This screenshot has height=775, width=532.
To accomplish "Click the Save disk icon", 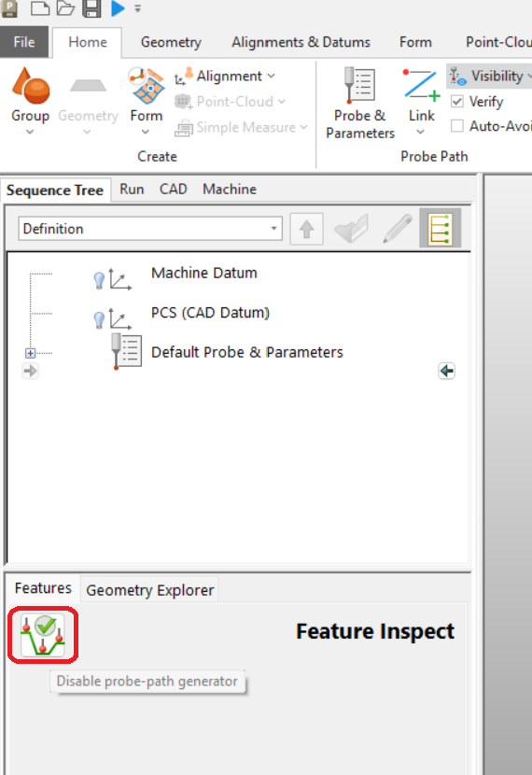I will tap(91, 7).
